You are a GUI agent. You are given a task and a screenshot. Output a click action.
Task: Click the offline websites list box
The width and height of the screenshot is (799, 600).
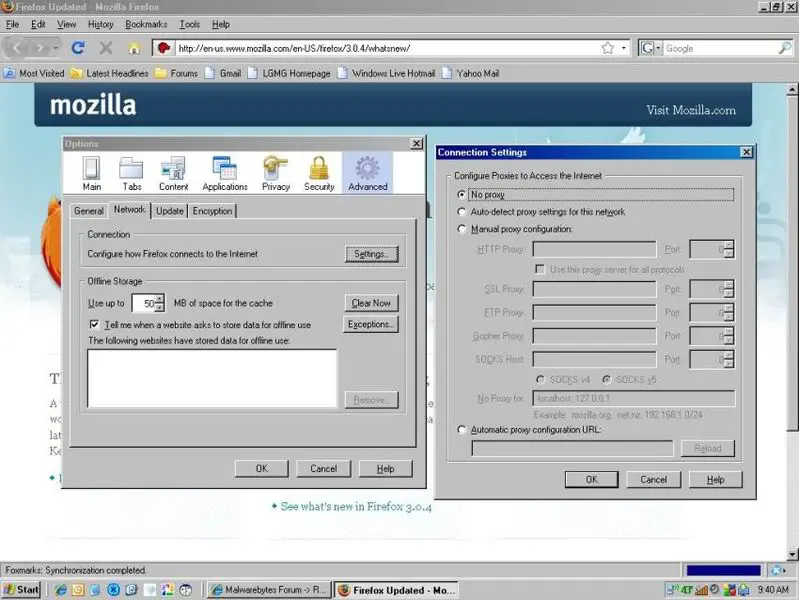(x=212, y=378)
